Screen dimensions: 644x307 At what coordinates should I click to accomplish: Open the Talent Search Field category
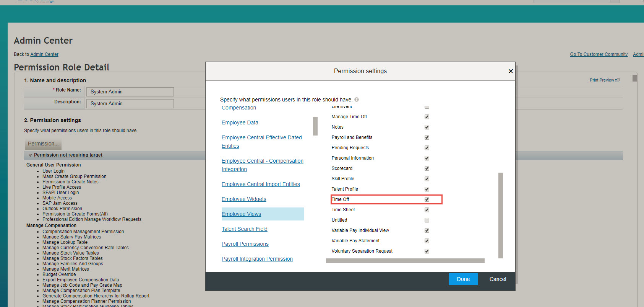(x=245, y=229)
